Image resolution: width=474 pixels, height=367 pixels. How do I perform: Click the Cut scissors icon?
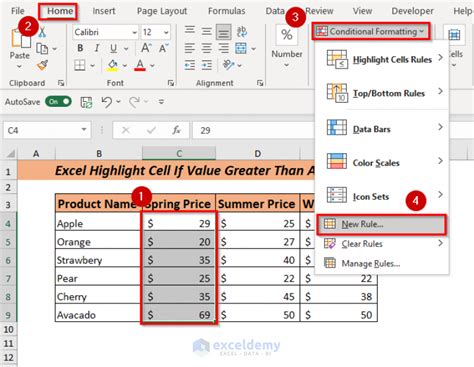click(42, 32)
